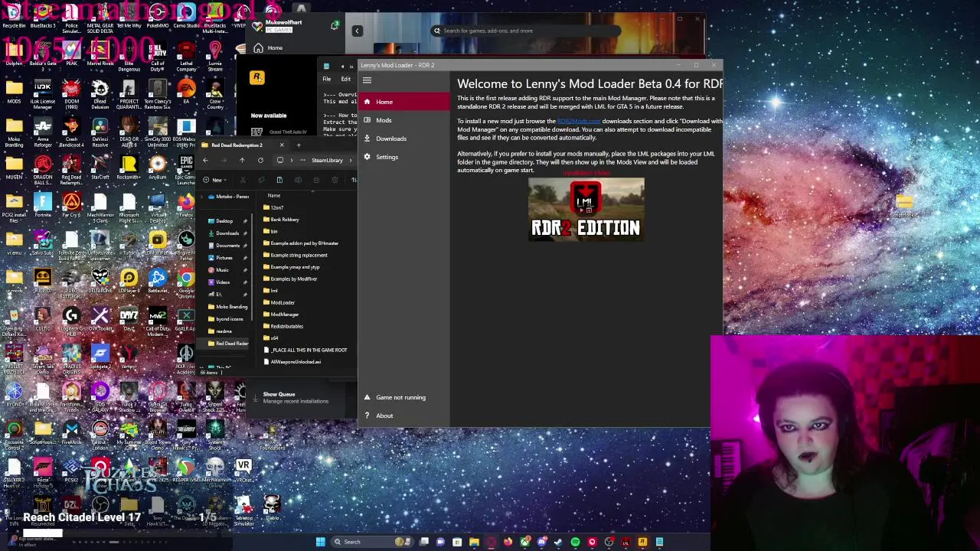Open the hamburger menu in Lenny's Mod Loader
980x551 pixels.
click(367, 80)
